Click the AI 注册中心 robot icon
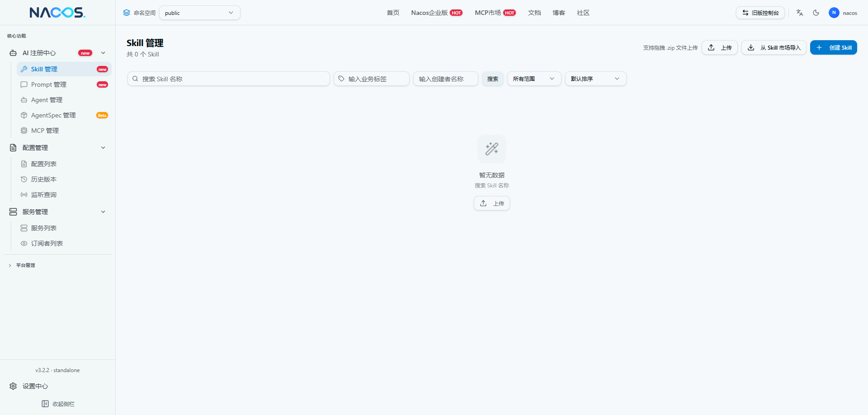The width and height of the screenshot is (868, 415). pyautogui.click(x=13, y=53)
